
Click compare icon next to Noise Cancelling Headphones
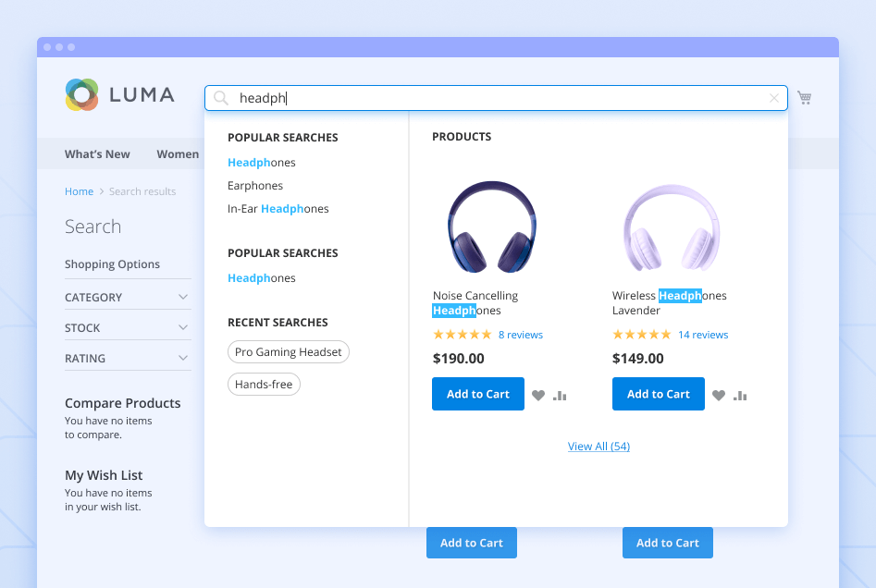(559, 395)
